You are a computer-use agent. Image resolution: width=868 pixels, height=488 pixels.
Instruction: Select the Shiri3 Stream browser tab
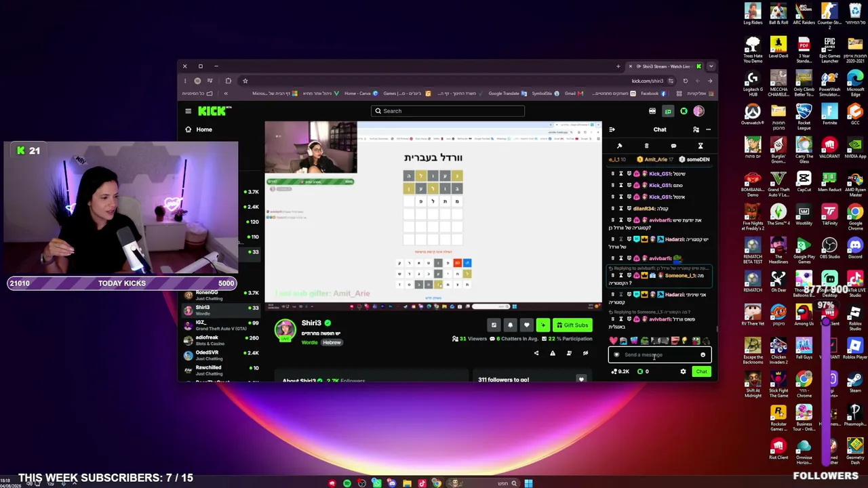click(665, 66)
